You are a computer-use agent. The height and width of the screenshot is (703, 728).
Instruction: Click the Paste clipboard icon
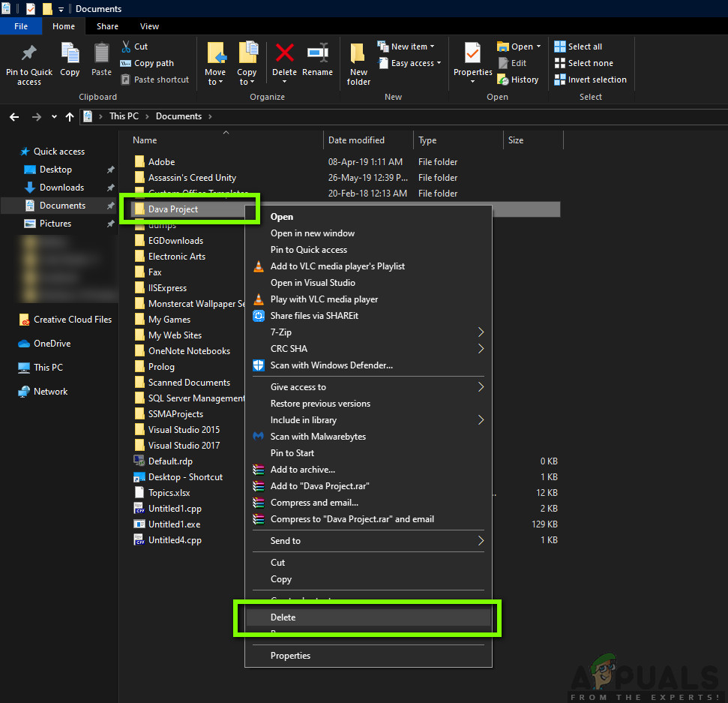tap(101, 53)
